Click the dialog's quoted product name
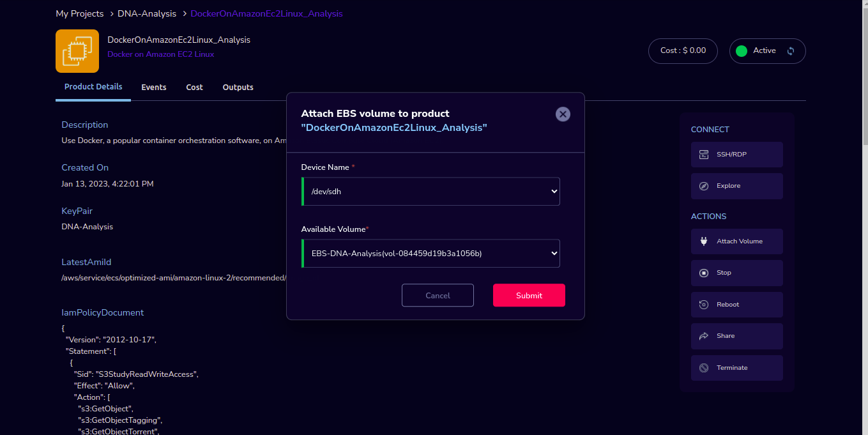Screen dimensions: 868x435 [394, 128]
